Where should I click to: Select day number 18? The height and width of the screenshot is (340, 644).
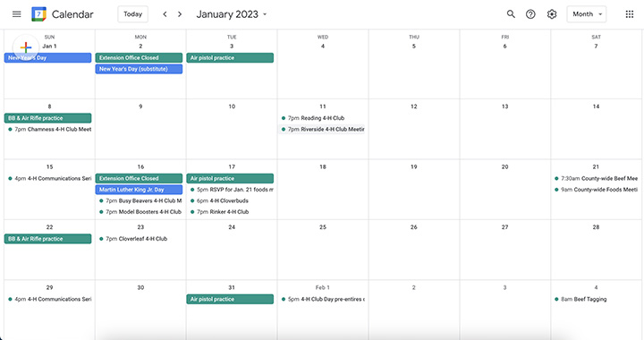coord(323,166)
